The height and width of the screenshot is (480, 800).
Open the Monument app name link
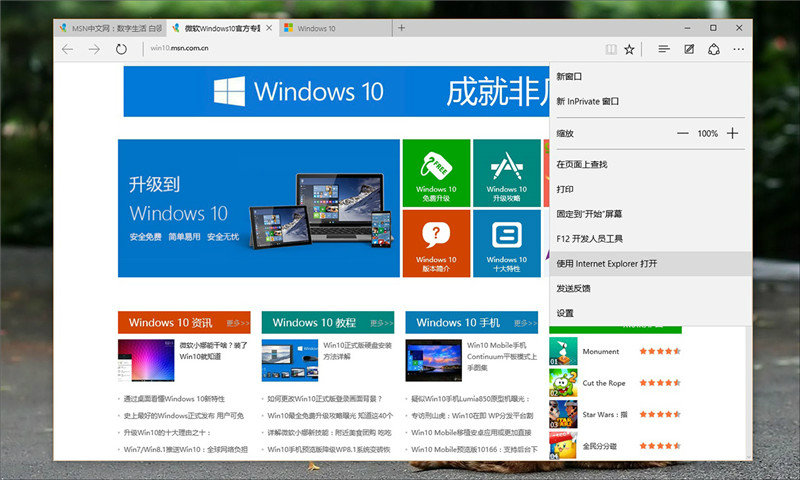[601, 351]
